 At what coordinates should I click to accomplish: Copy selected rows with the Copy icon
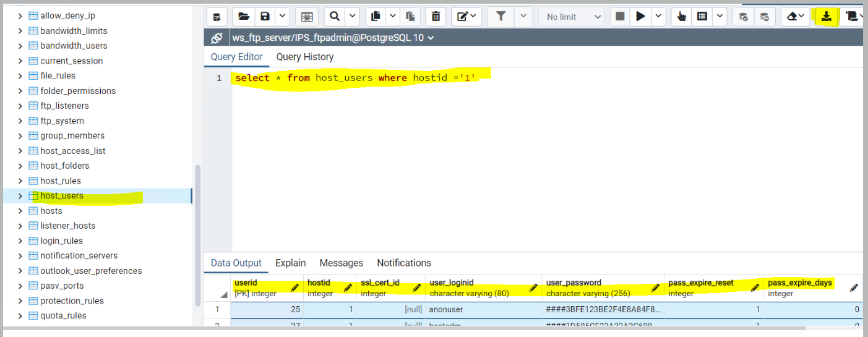coord(376,17)
